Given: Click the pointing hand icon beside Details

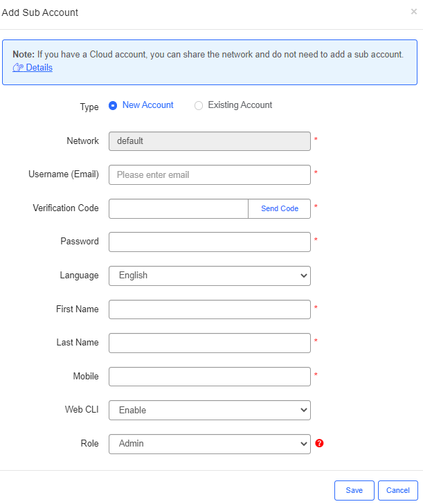Looking at the screenshot, I should pos(18,67).
